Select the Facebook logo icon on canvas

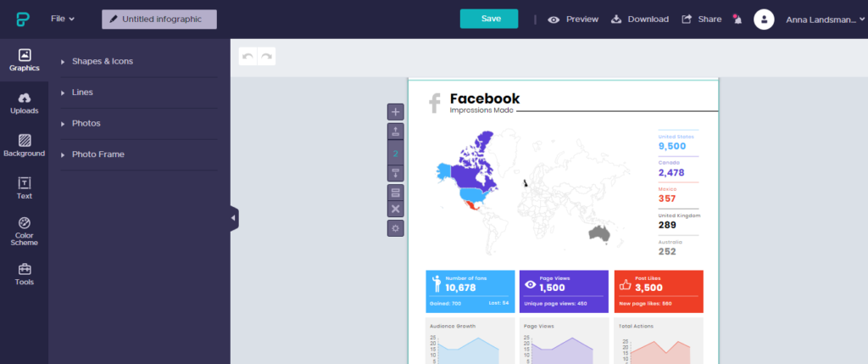coord(435,104)
